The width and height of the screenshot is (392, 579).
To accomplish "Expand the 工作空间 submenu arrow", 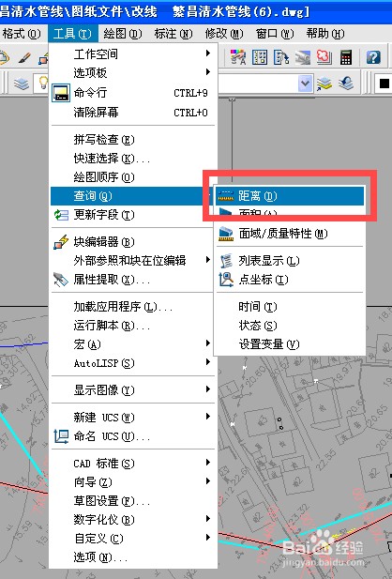I will click(208, 53).
